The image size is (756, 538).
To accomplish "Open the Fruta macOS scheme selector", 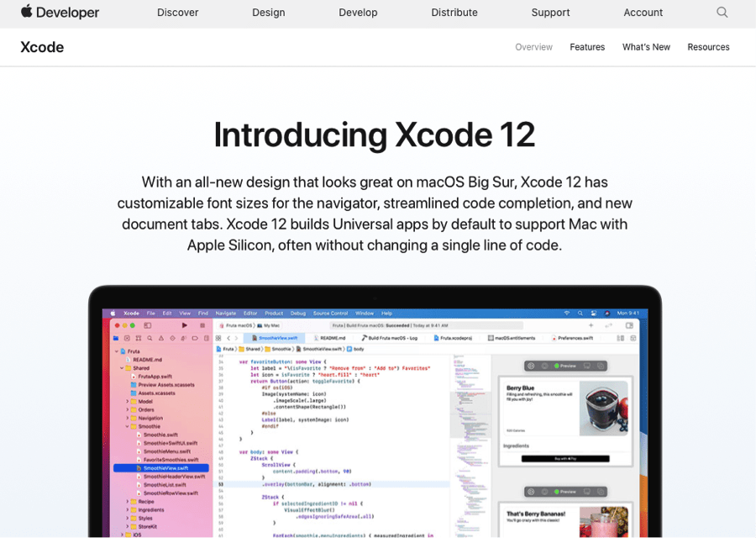I will pos(235,325).
